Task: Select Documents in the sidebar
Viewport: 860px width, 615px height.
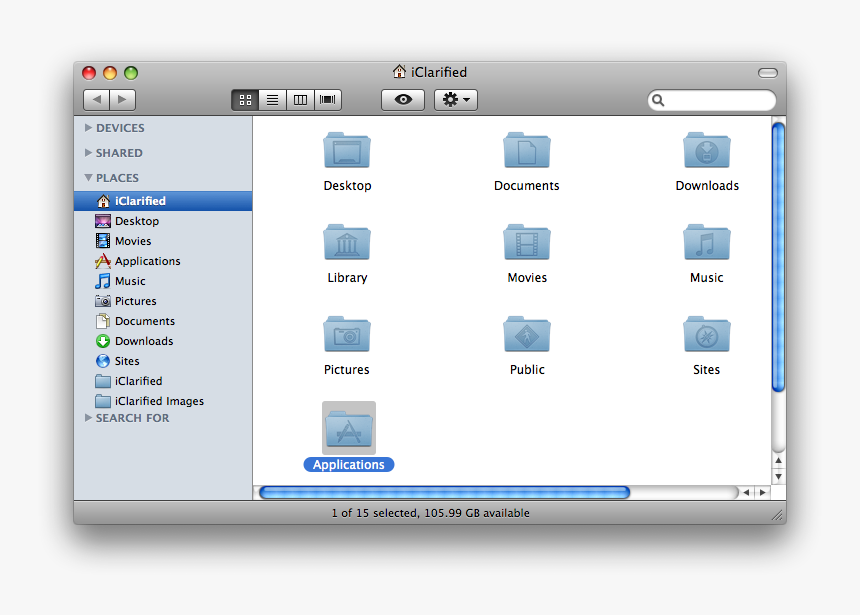Action: pos(163,321)
